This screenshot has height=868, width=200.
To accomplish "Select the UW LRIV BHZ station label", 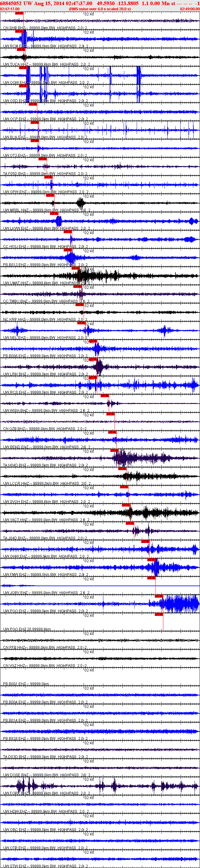I will (x=45, y=374).
